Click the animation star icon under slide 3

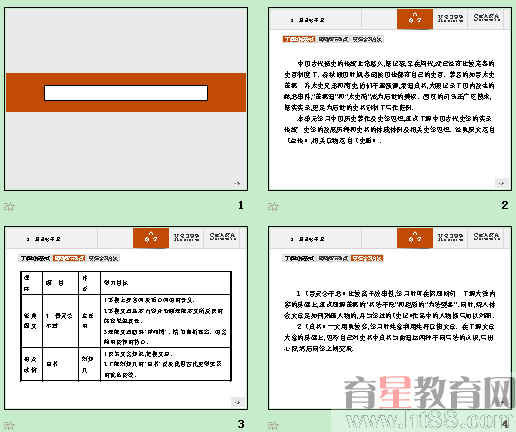coord(9,425)
